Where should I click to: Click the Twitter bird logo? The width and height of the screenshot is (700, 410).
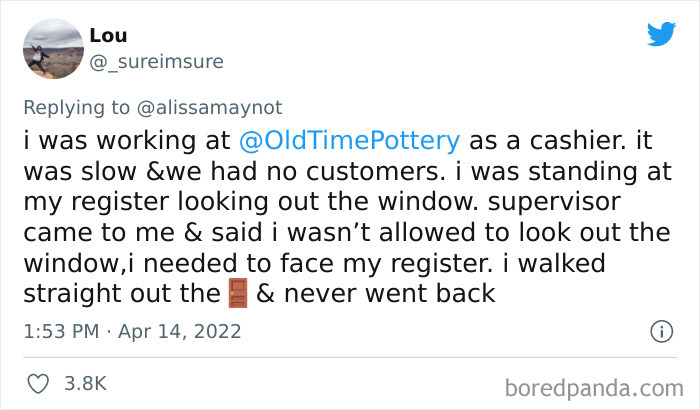(x=660, y=35)
